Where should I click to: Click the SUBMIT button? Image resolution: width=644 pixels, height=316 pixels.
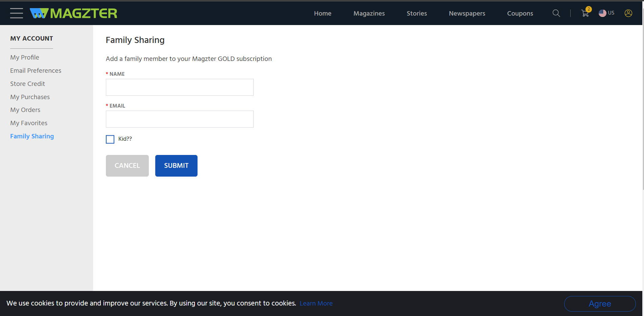[x=176, y=166]
